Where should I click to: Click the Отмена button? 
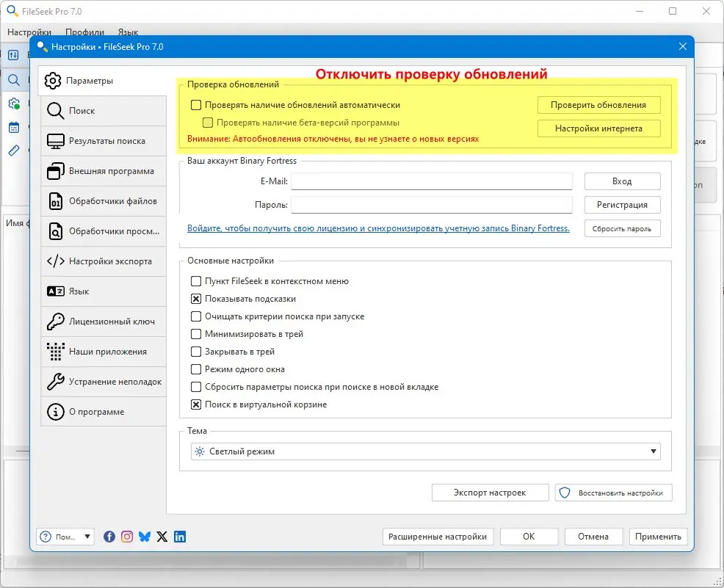pyautogui.click(x=593, y=537)
